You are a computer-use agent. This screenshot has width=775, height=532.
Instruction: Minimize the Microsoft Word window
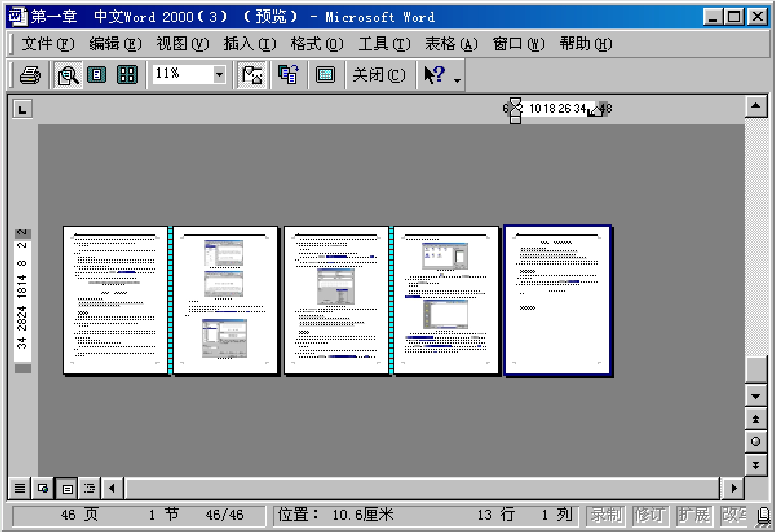click(x=713, y=17)
